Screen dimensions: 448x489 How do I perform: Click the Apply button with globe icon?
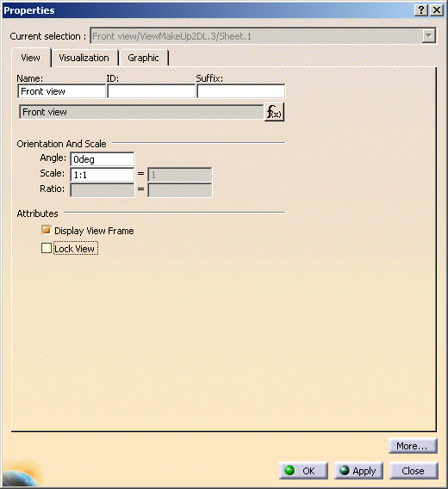click(358, 470)
